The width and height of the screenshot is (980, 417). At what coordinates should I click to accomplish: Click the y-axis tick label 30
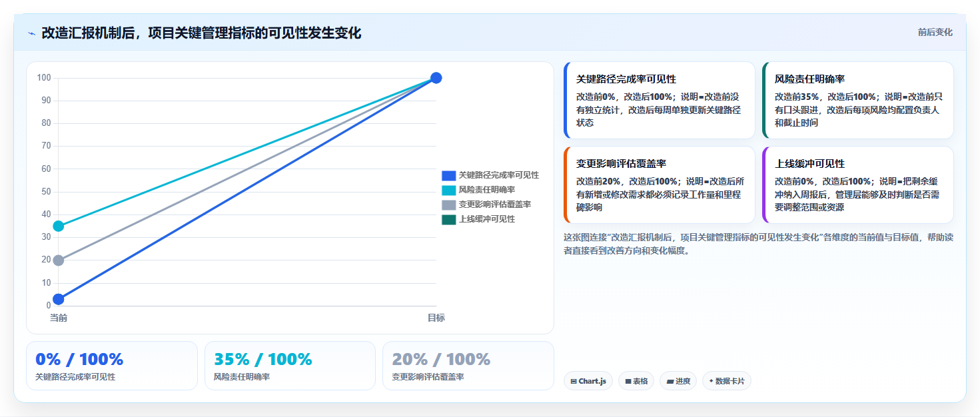46,237
